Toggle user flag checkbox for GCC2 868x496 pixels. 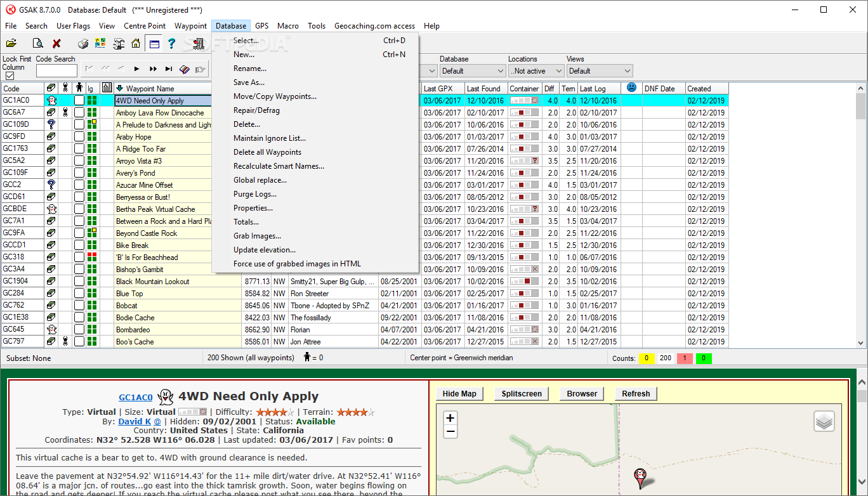pyautogui.click(x=79, y=185)
